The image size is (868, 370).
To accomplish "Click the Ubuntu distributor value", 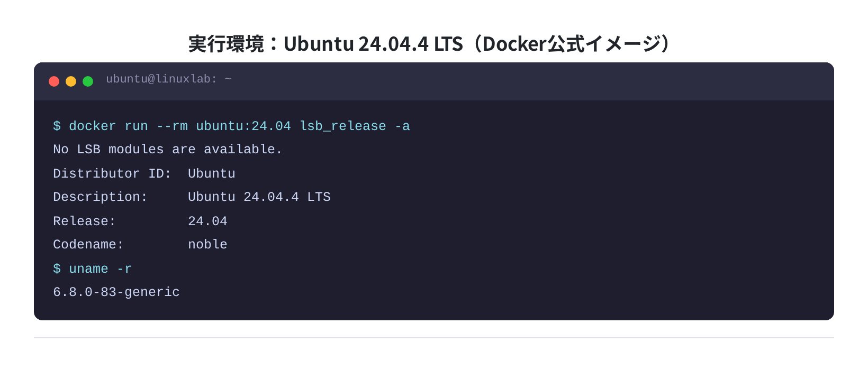I will click(212, 173).
